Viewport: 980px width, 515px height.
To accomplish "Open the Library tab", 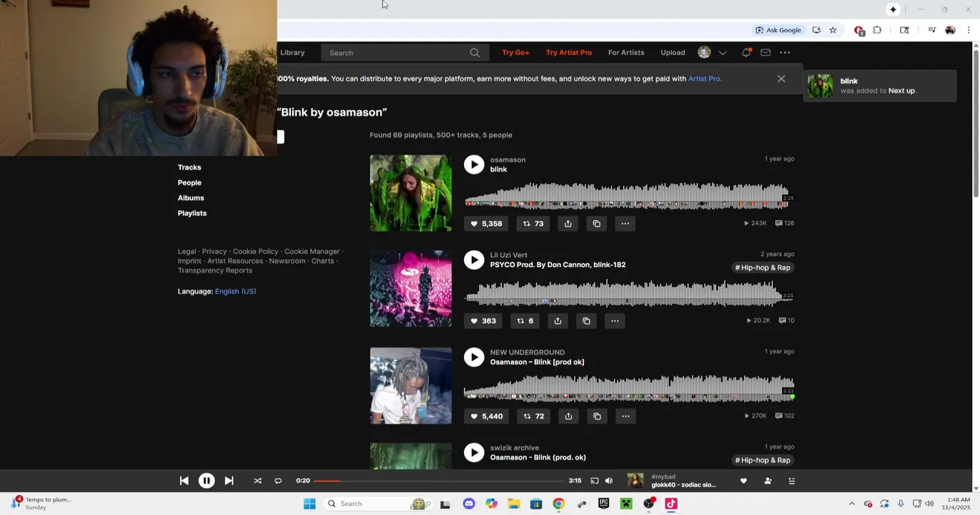I will [x=292, y=52].
